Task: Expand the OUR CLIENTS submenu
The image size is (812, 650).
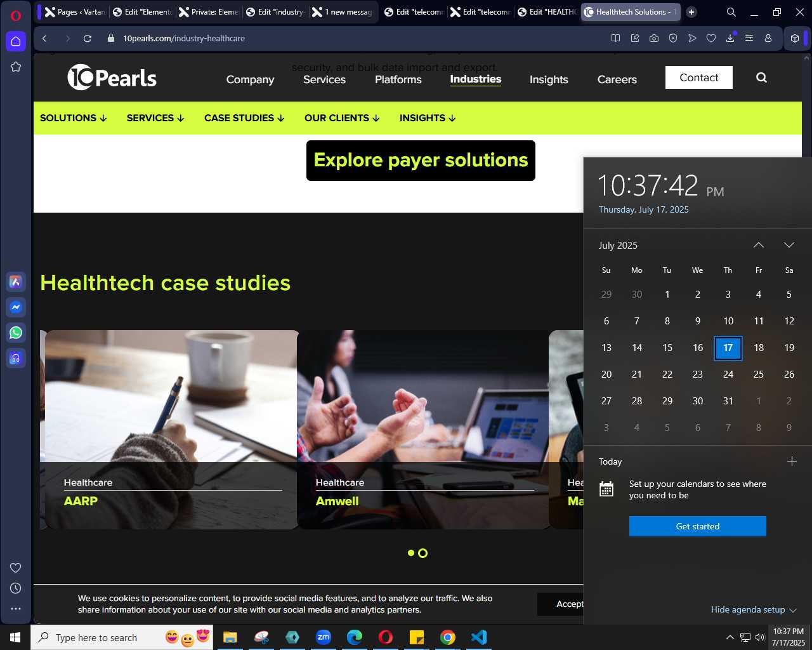Action: (x=342, y=118)
